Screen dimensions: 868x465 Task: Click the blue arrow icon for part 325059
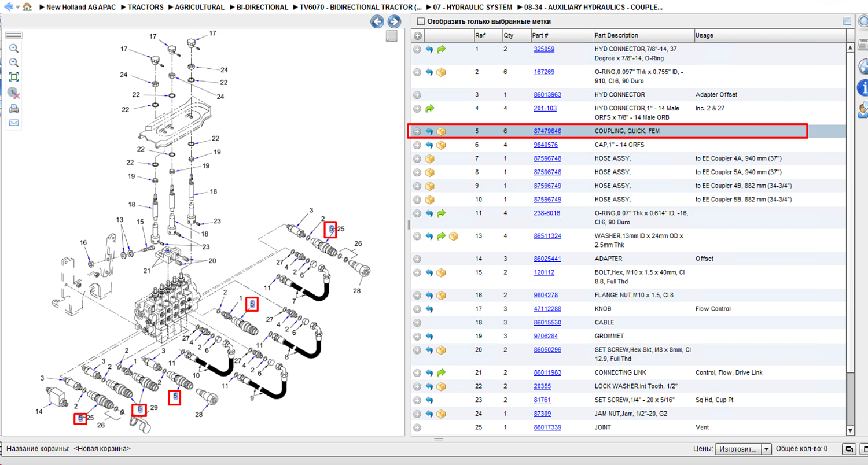coord(429,50)
